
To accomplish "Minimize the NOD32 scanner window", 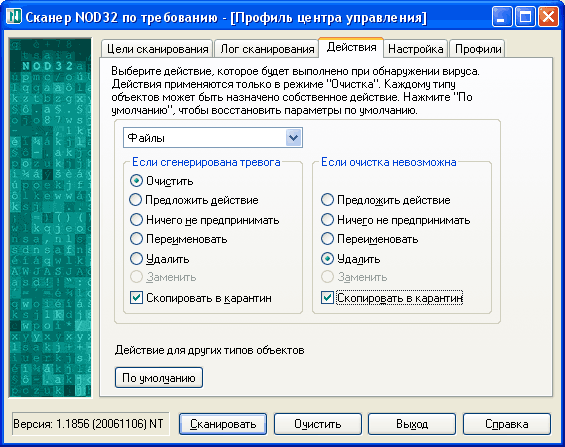I will click(x=502, y=17).
